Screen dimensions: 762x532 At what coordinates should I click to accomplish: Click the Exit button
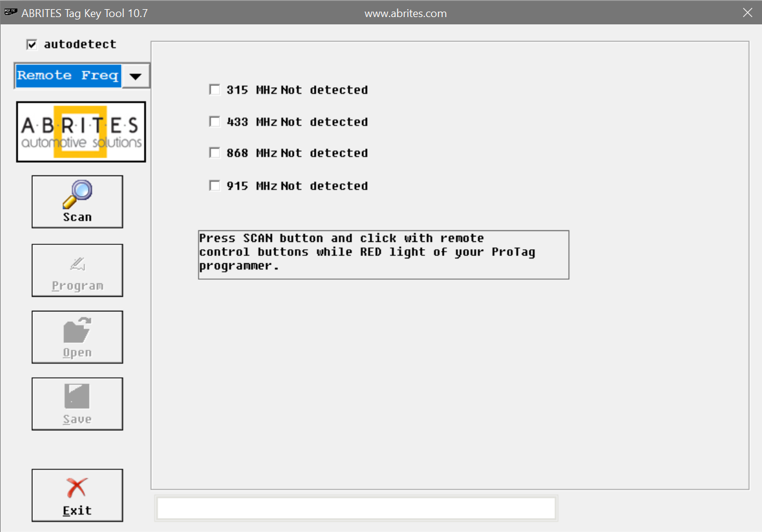coord(77,495)
